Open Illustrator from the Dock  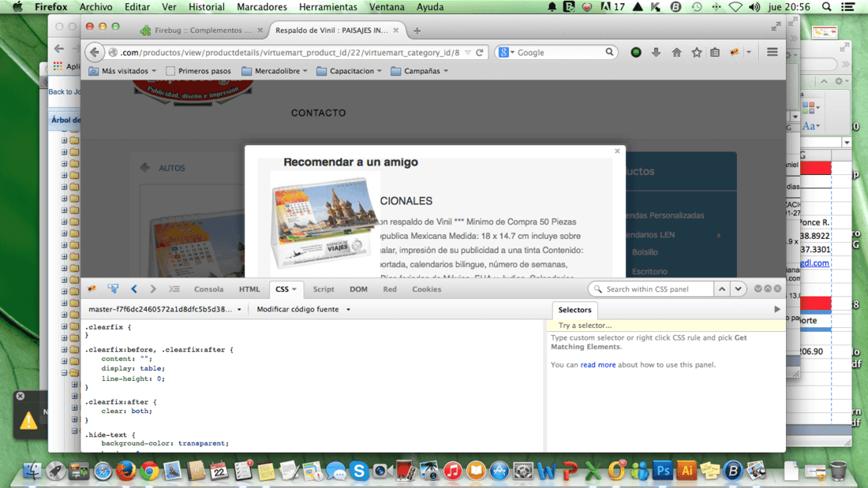click(687, 471)
